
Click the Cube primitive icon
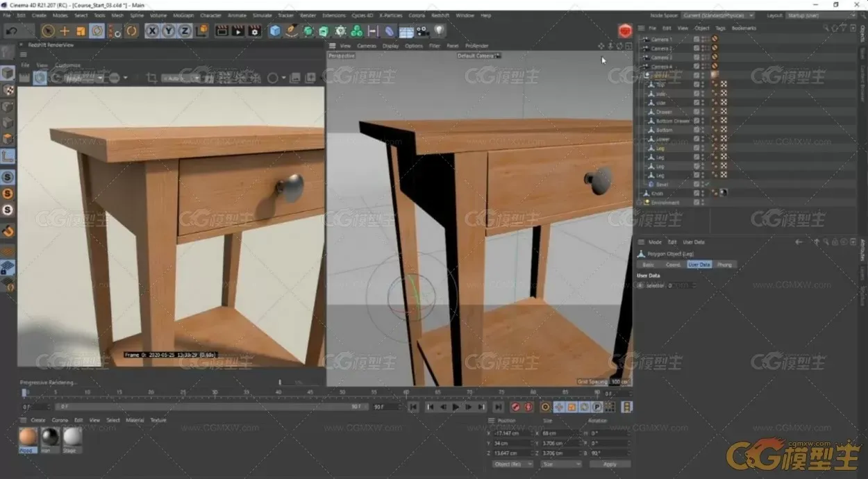pos(276,31)
